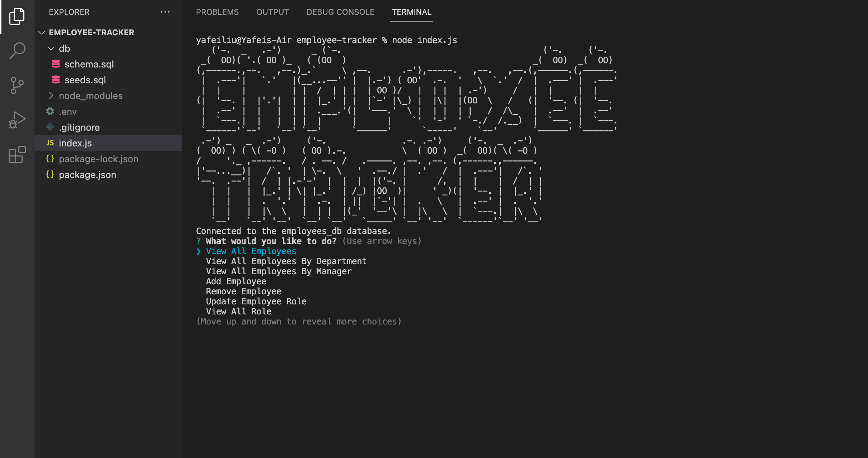Click the node_modules folder name
868x458 pixels.
tap(91, 96)
